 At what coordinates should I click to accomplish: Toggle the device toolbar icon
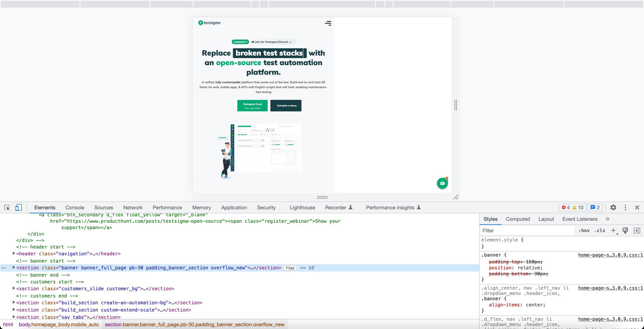pyautogui.click(x=18, y=208)
